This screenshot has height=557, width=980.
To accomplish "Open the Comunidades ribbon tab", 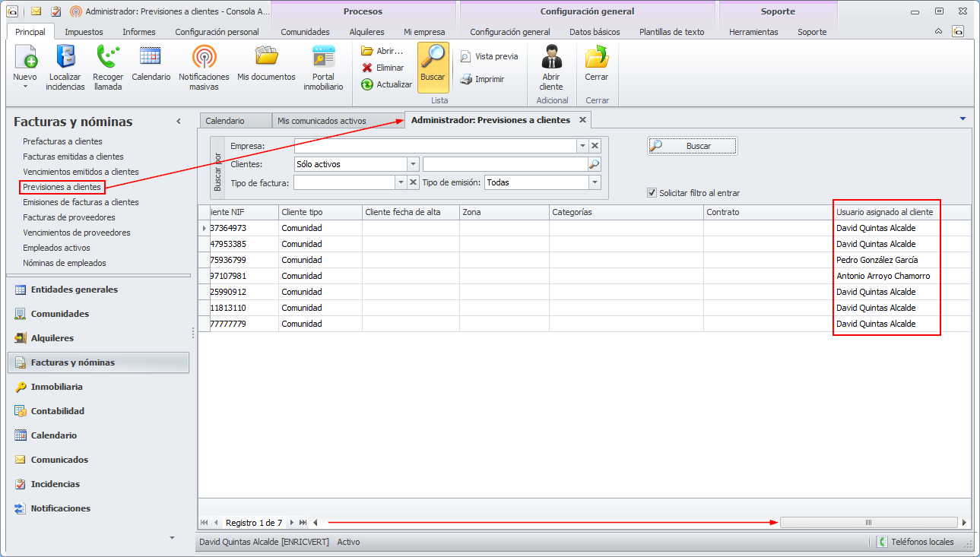I will click(x=305, y=32).
